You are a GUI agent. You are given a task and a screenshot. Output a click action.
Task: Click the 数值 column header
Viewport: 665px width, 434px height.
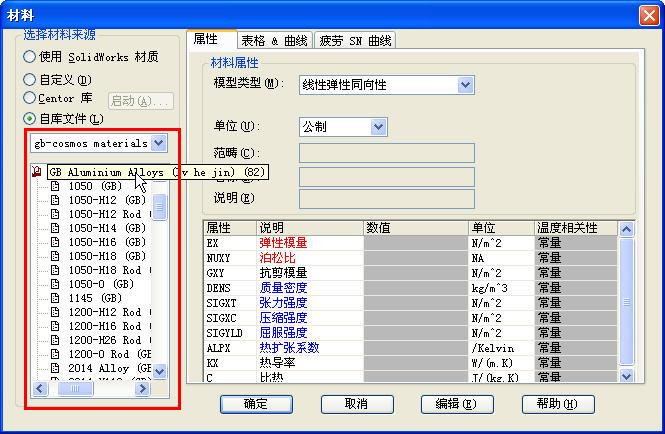pos(416,228)
